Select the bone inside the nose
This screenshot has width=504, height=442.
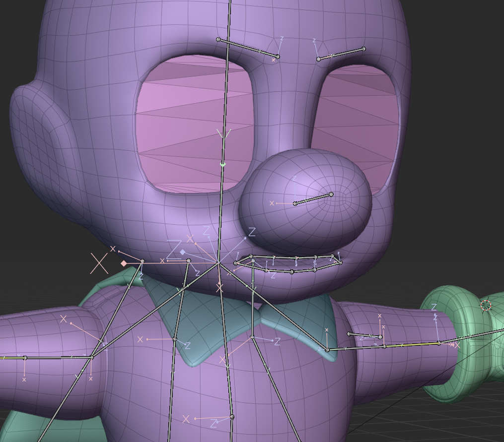tap(313, 199)
